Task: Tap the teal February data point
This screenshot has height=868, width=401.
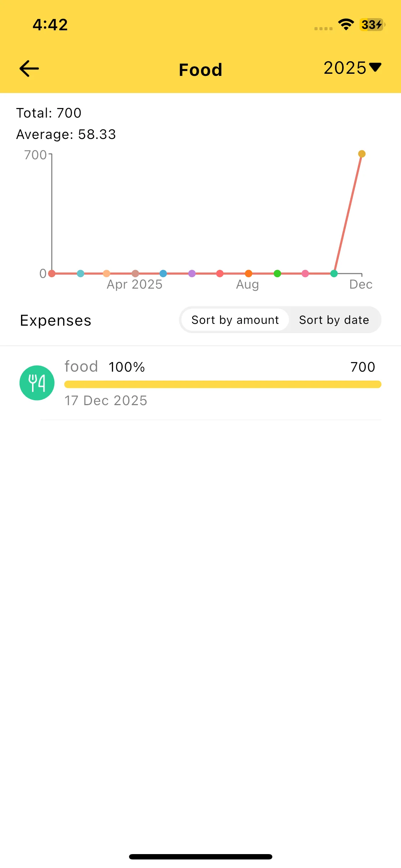Action: click(x=81, y=273)
